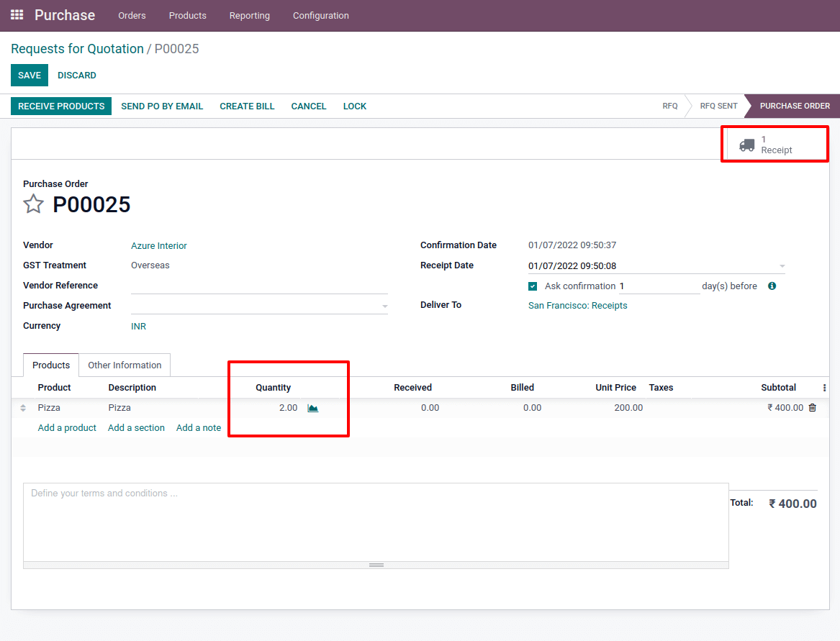Open the Reporting menu
The image size is (840, 641).
[250, 16]
